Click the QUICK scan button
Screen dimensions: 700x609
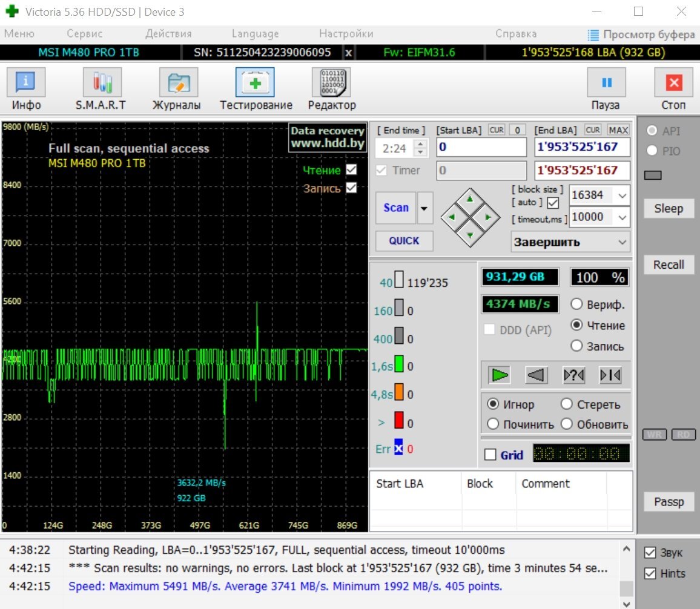pyautogui.click(x=404, y=240)
